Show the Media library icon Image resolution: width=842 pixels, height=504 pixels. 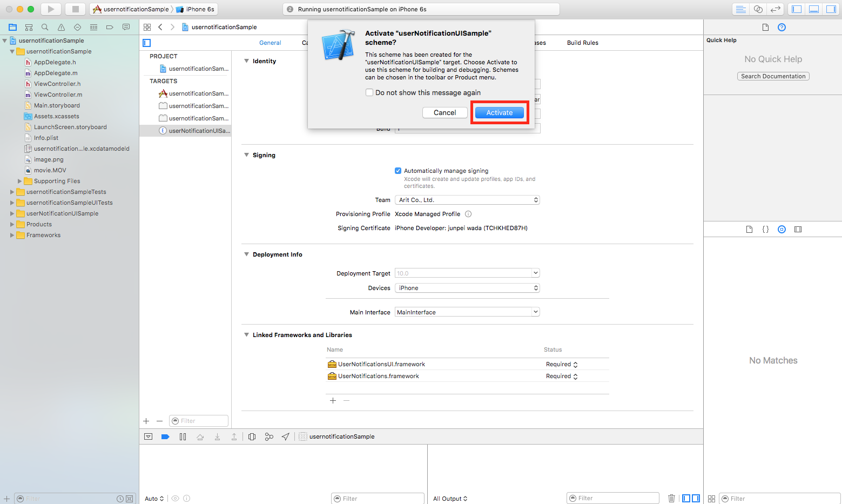(x=798, y=230)
